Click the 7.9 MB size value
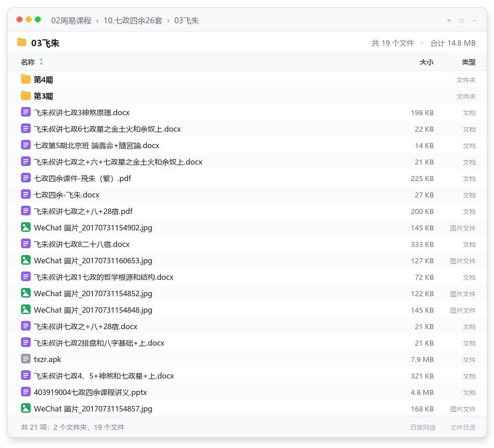494x448 pixels. click(x=422, y=359)
